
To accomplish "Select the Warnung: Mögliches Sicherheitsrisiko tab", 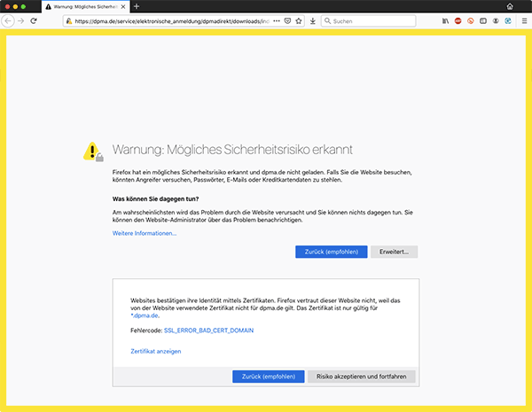I will pyautogui.click(x=85, y=7).
